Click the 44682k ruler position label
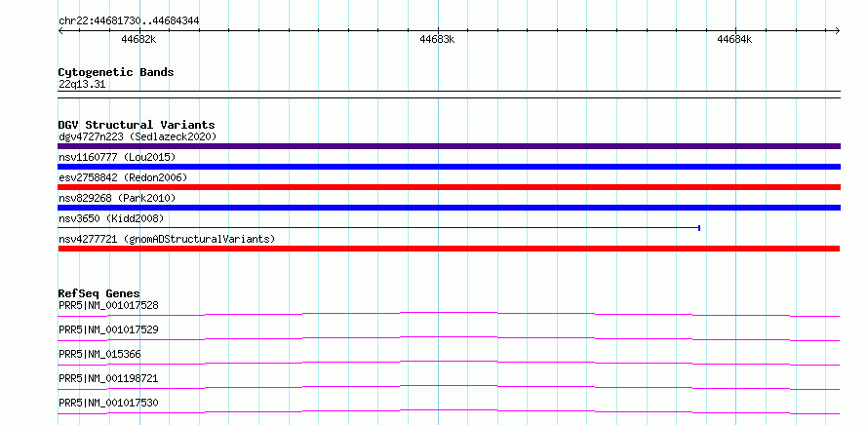Viewport: 868px width, 425px height. (x=138, y=39)
